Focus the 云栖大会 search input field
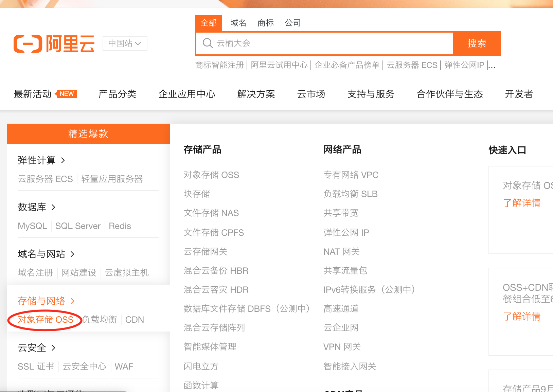The image size is (553, 392). 325,43
